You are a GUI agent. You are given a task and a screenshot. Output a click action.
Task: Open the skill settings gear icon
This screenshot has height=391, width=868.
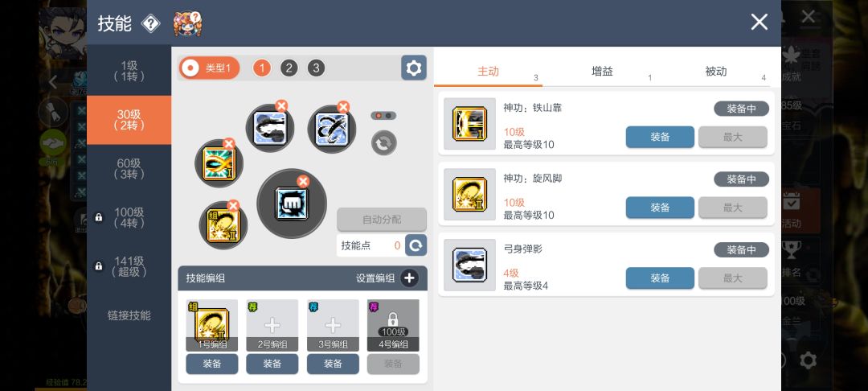pos(414,68)
